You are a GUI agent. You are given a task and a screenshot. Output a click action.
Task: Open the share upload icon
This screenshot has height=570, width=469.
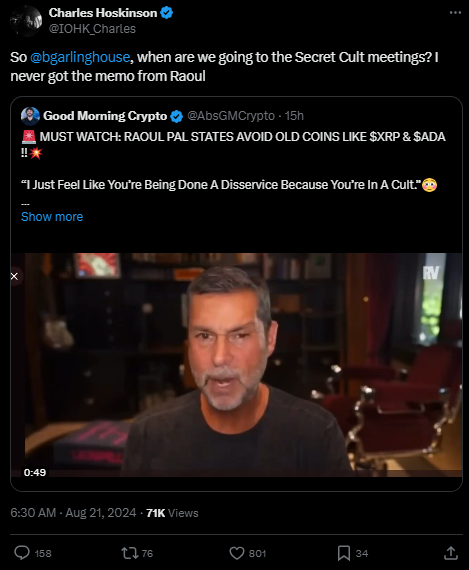click(450, 553)
